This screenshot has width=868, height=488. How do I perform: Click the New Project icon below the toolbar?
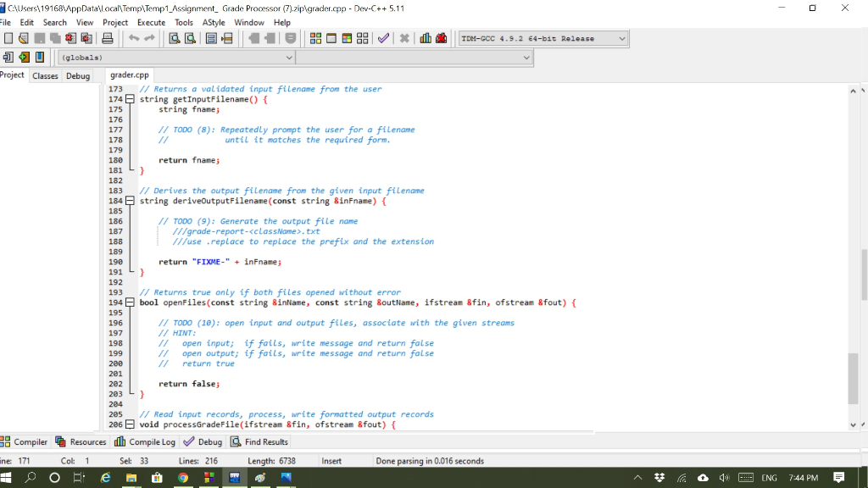pos(10,57)
